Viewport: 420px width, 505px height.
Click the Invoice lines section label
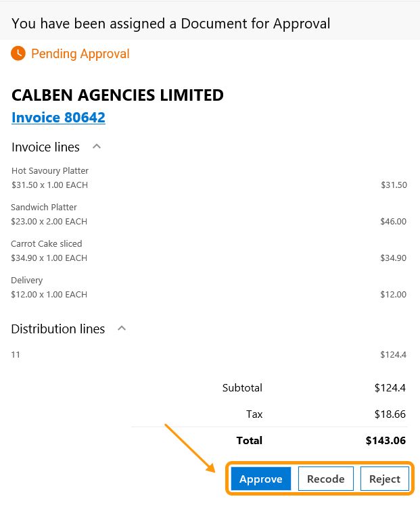(x=45, y=147)
